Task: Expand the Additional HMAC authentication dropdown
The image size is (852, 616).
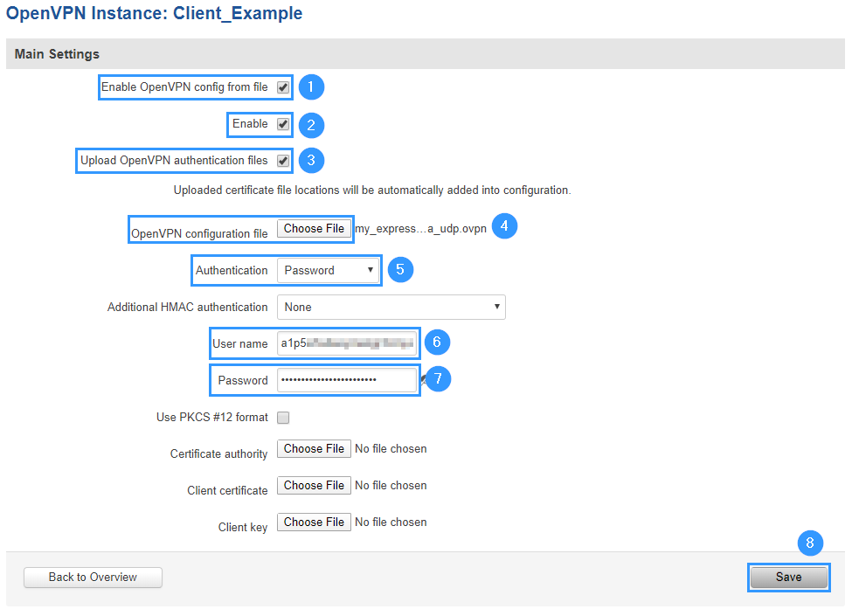Action: tap(391, 308)
